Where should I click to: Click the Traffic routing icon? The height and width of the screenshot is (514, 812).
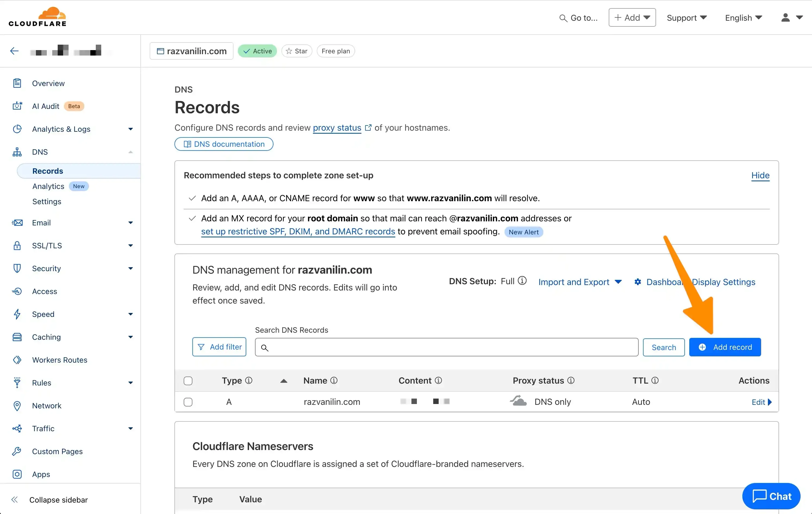pos(17,428)
